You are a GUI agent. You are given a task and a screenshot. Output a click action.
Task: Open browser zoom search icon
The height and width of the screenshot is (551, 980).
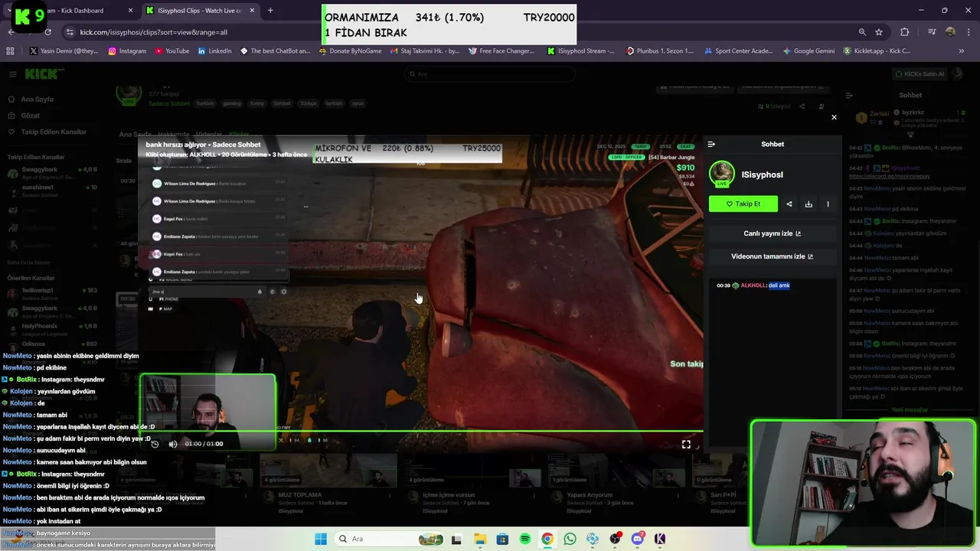(x=862, y=32)
